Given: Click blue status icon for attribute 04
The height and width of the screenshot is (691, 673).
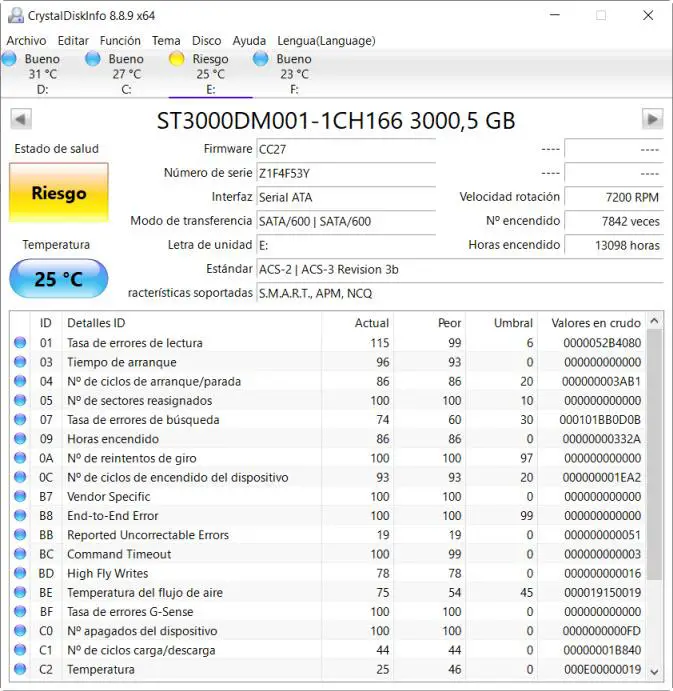Looking at the screenshot, I should (20, 381).
